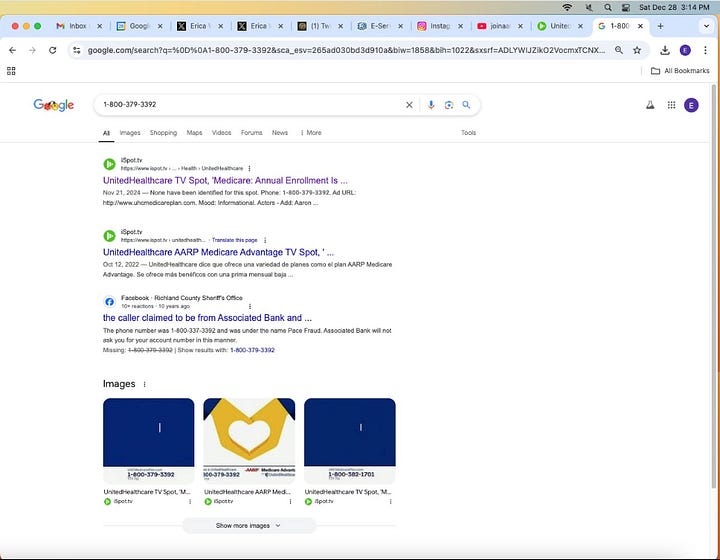Open 'the caller claimed to be from Associated Bank' result
Image resolution: width=720 pixels, height=560 pixels.
click(x=207, y=318)
